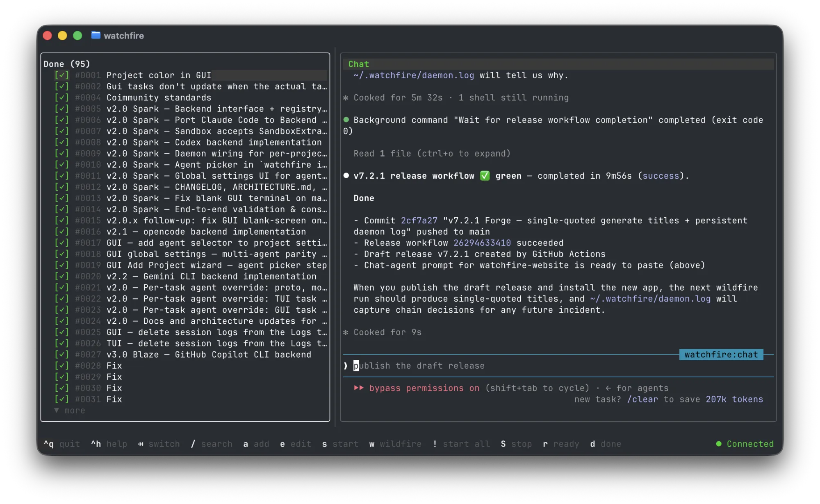Click the watchfire:chat label tab
This screenshot has width=820, height=504.
point(721,354)
